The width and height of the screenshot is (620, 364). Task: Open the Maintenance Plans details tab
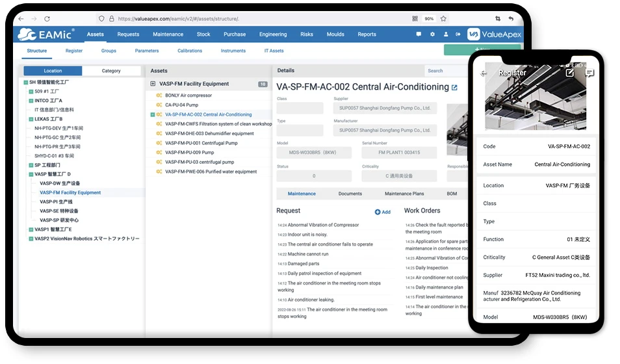tap(404, 194)
